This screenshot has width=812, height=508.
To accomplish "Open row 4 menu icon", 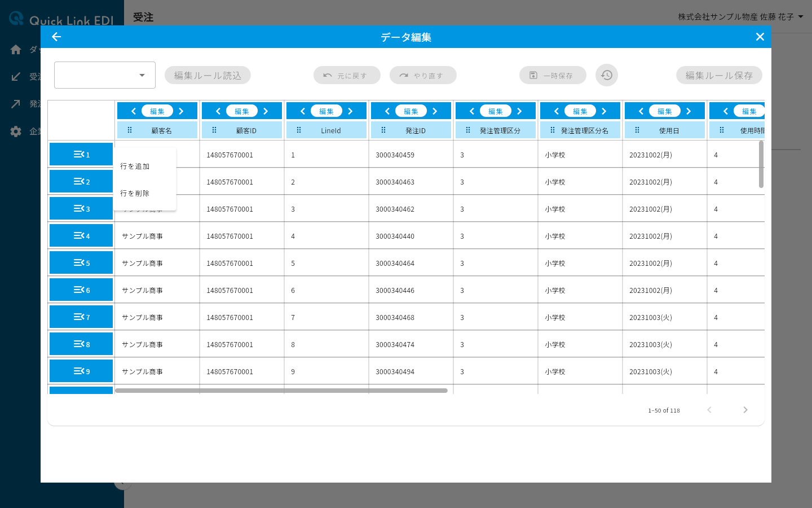I will (79, 235).
